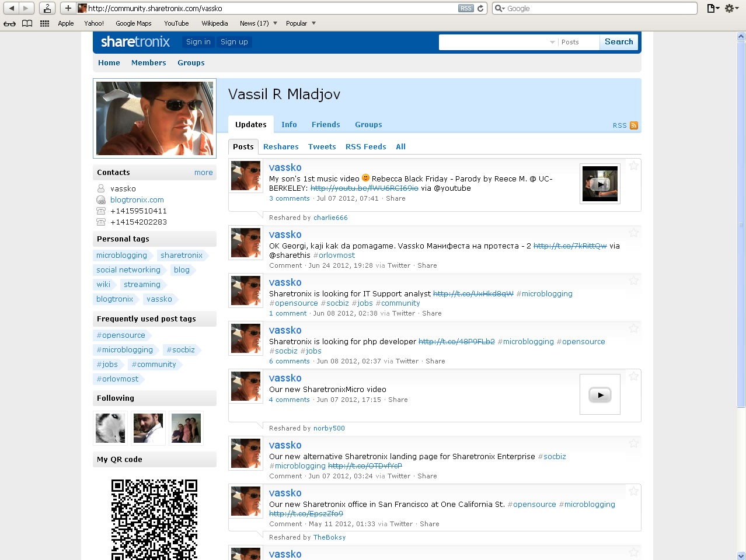Click the Sign up button
The height and width of the screenshot is (560, 746).
click(234, 42)
